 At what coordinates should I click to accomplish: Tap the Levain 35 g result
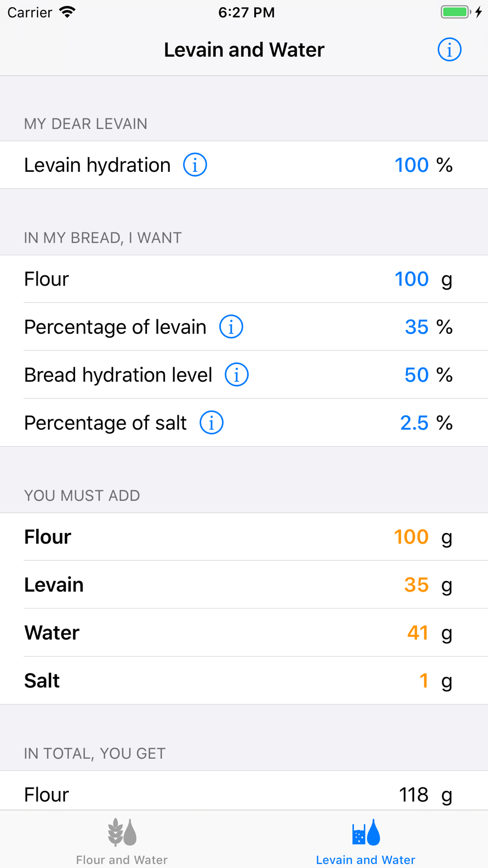416,585
